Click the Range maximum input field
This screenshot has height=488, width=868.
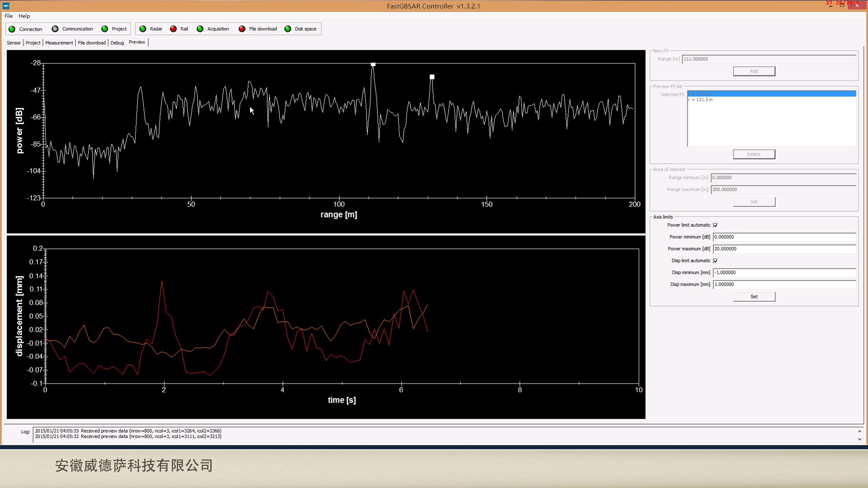coord(783,190)
